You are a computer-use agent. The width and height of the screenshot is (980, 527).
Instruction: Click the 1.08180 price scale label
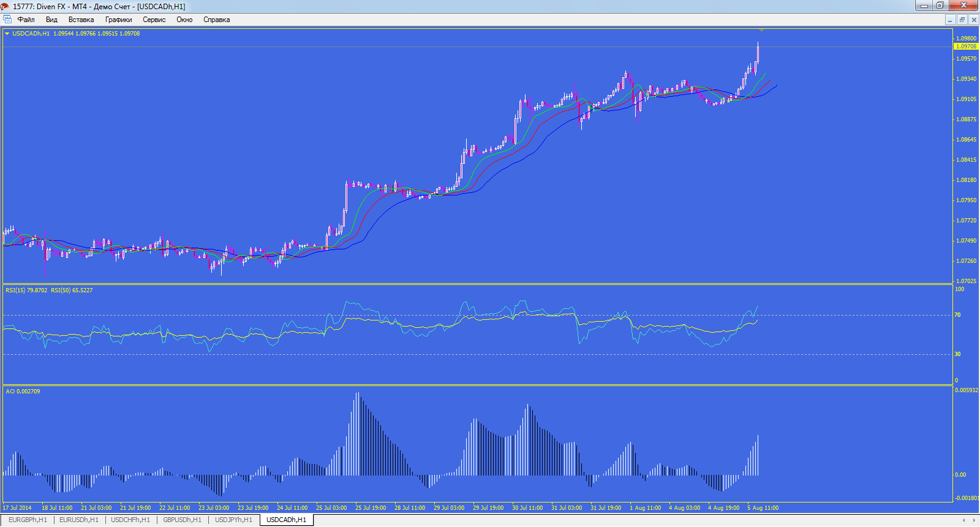(967, 180)
